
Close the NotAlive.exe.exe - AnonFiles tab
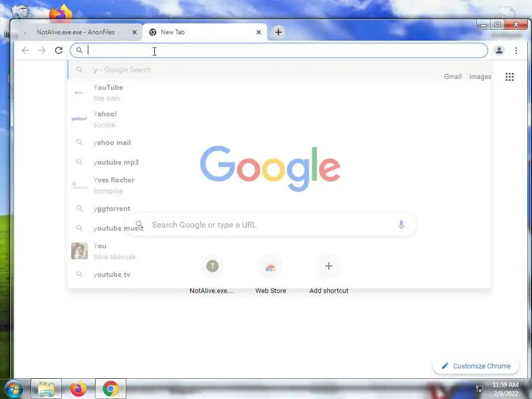tap(135, 32)
